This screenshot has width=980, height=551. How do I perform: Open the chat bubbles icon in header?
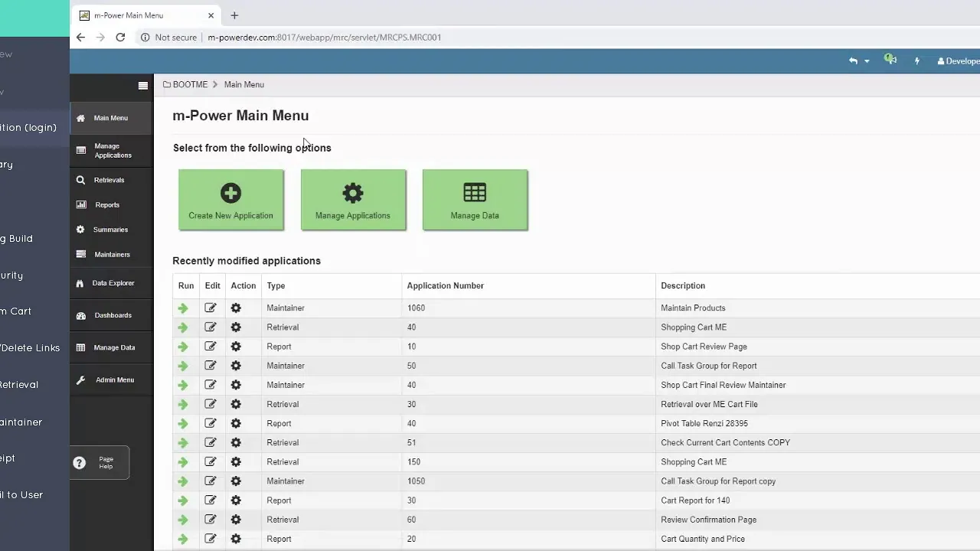[890, 60]
